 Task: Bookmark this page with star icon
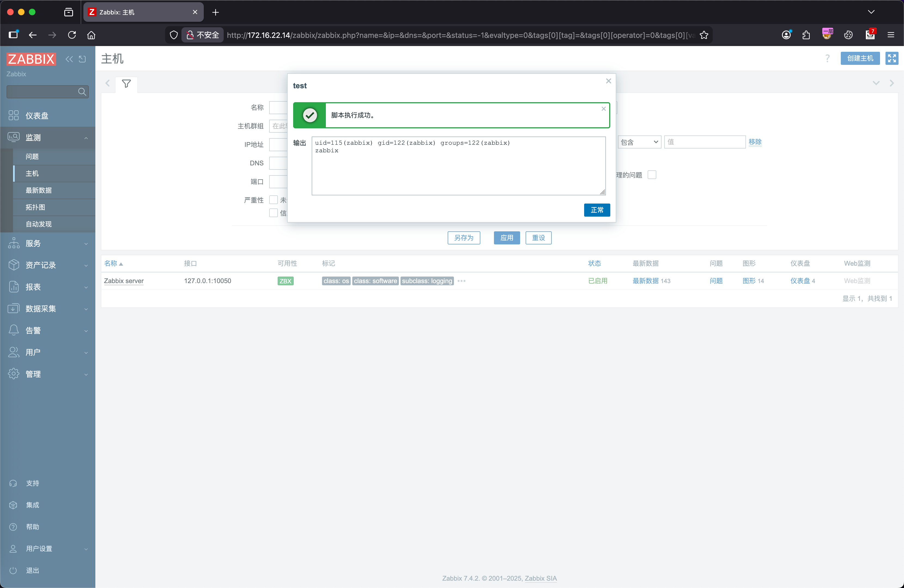point(704,35)
